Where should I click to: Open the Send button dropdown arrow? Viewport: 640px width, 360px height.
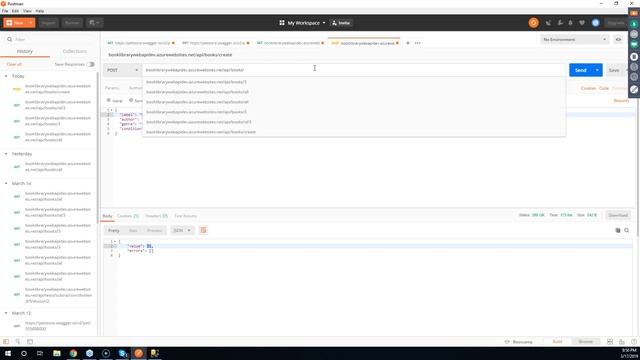[x=597, y=70]
